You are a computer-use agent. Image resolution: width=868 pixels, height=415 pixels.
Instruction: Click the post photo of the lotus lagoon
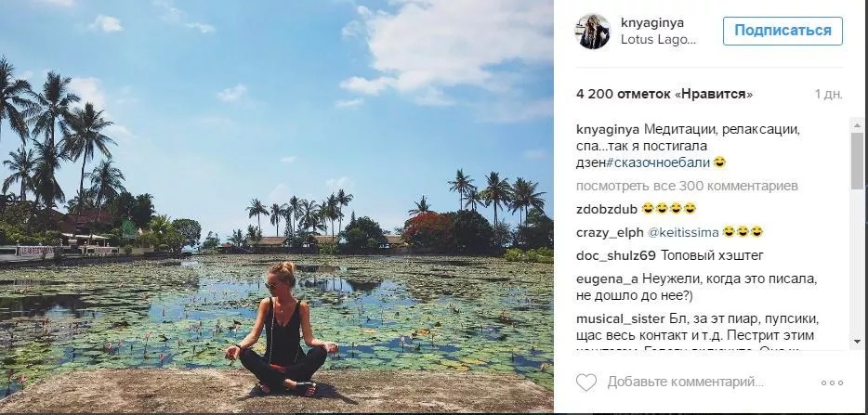276,206
